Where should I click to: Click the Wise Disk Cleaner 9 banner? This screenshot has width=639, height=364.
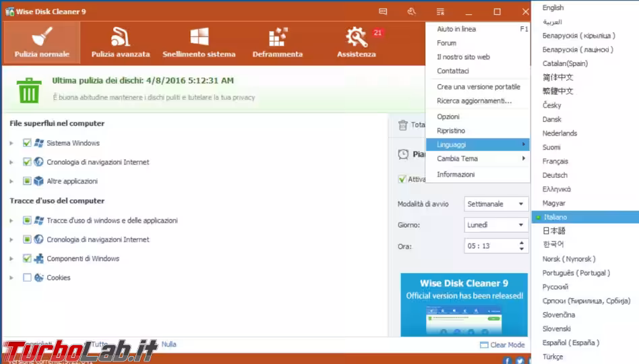[x=464, y=305]
